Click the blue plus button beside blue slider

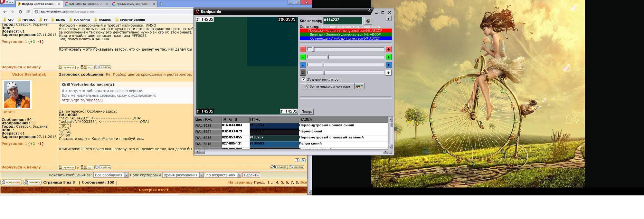(x=389, y=65)
